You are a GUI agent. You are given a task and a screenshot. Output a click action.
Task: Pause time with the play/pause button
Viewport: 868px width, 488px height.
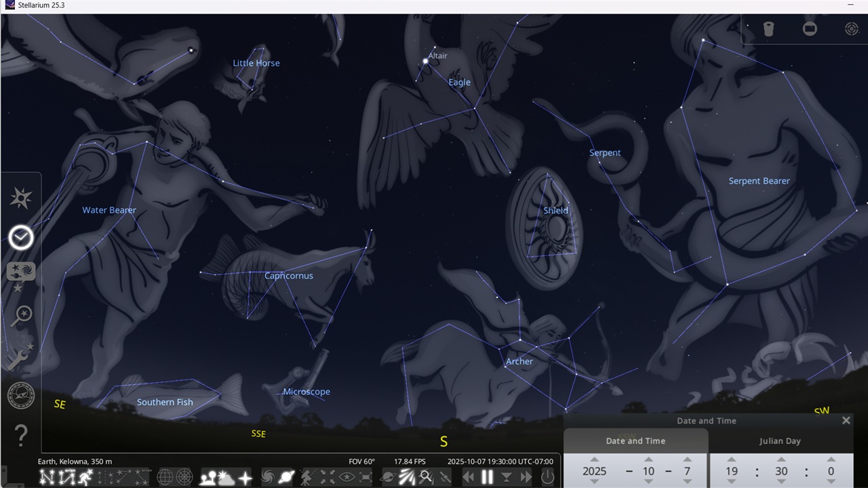487,477
